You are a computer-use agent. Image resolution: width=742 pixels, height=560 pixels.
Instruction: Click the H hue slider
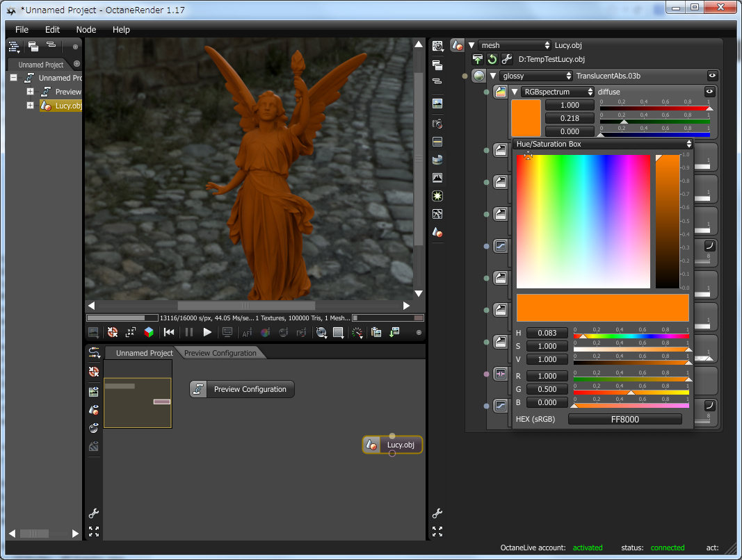(631, 336)
